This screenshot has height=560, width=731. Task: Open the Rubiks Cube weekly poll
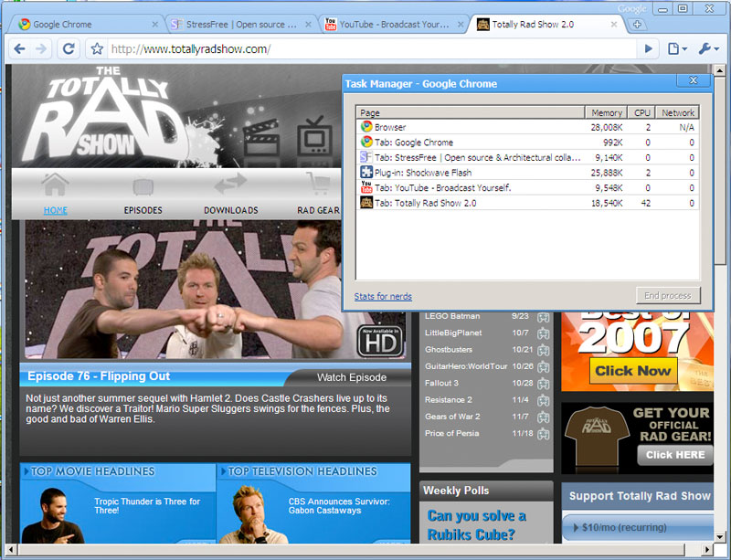(476, 524)
